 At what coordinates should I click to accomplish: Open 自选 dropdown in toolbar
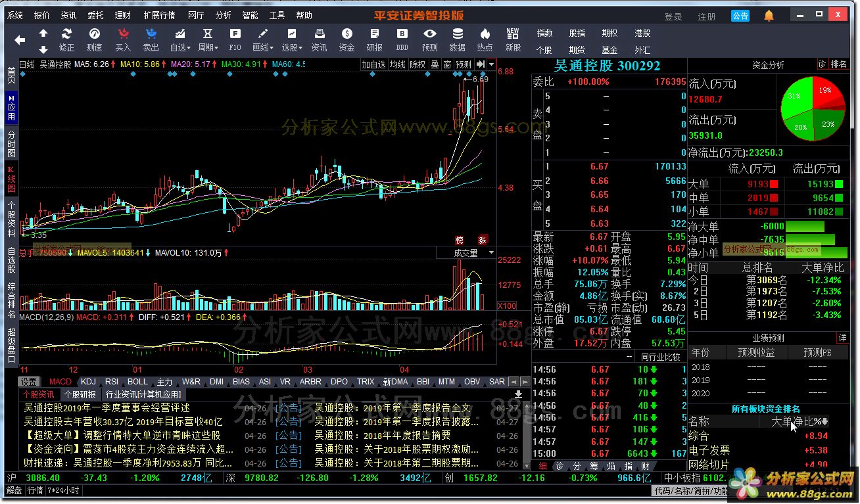point(180,39)
